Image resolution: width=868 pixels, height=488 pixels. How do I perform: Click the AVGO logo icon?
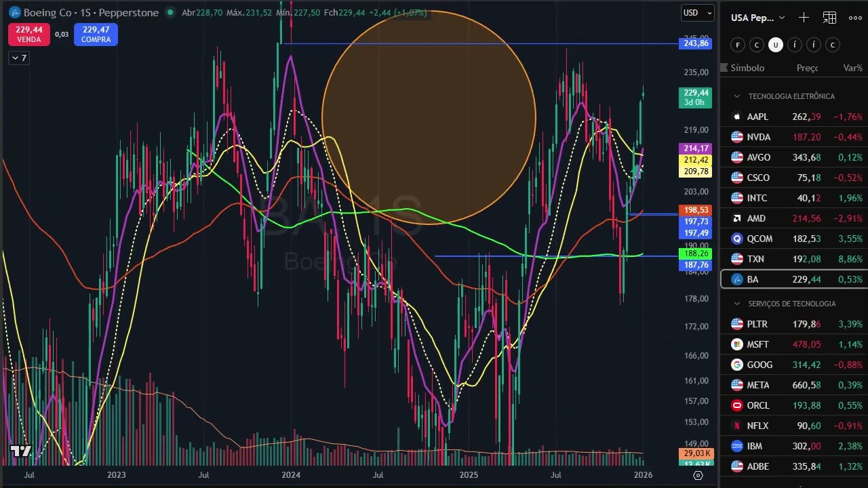tap(737, 157)
